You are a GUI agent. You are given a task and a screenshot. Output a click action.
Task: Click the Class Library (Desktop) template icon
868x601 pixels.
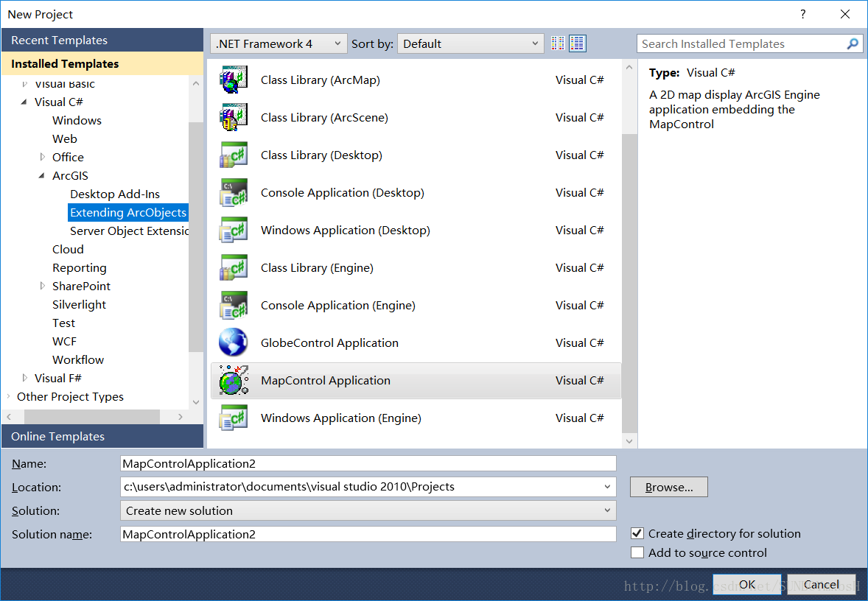coord(233,155)
